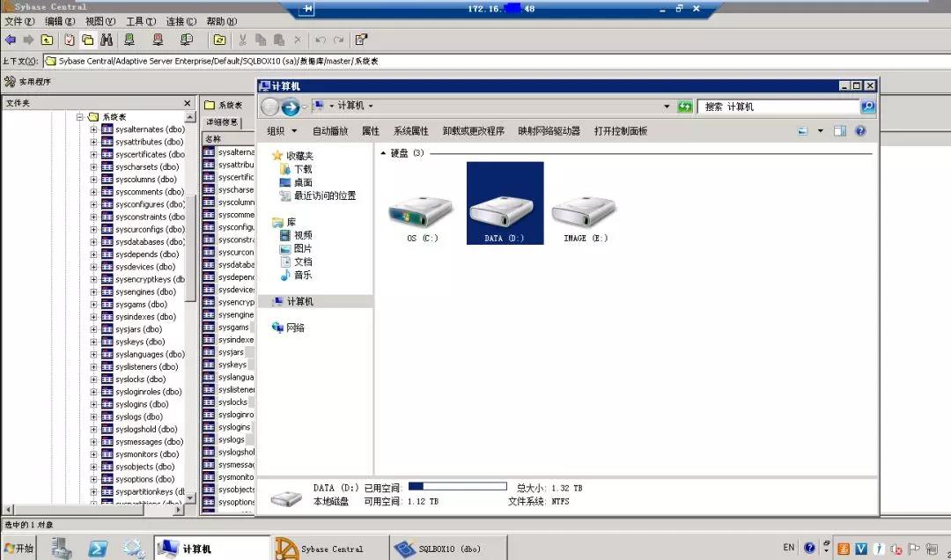Close the 文件夹 folders pane
The image size is (951, 560).
click(188, 103)
